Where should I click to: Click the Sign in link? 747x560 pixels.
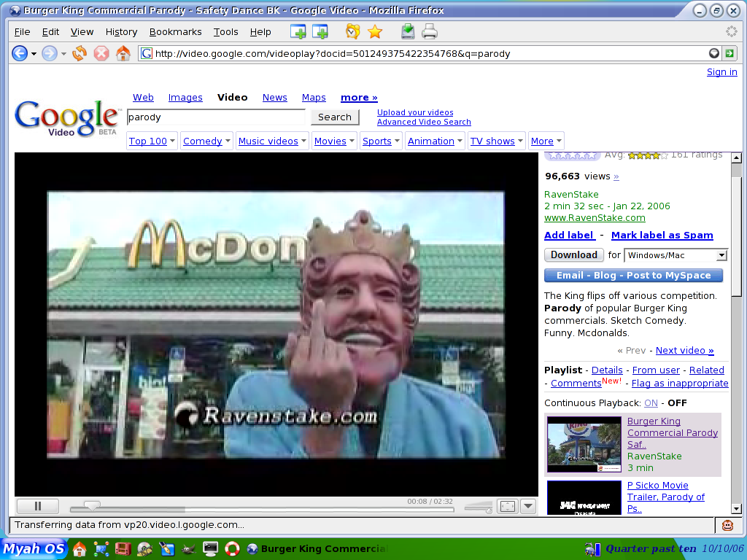point(721,72)
